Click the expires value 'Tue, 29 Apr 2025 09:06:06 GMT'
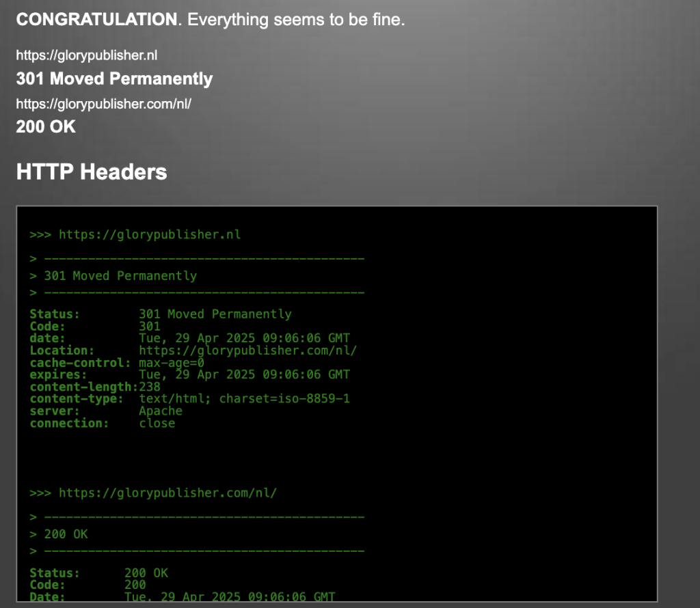Screen dimensions: 700x608 pyautogui.click(x=245, y=374)
